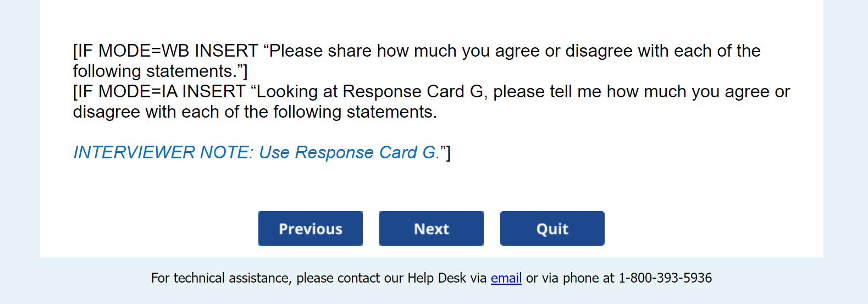
Task: Click the phone number 1-800-393-5936
Action: coord(665,278)
